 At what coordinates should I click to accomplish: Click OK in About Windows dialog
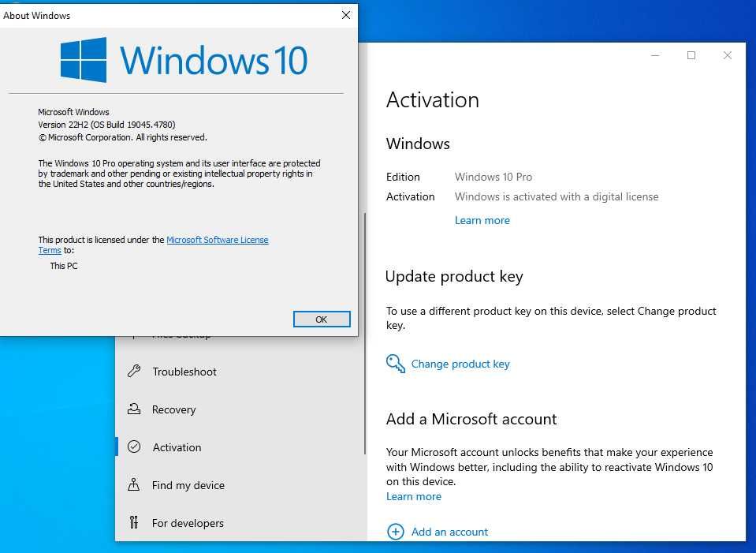322,319
